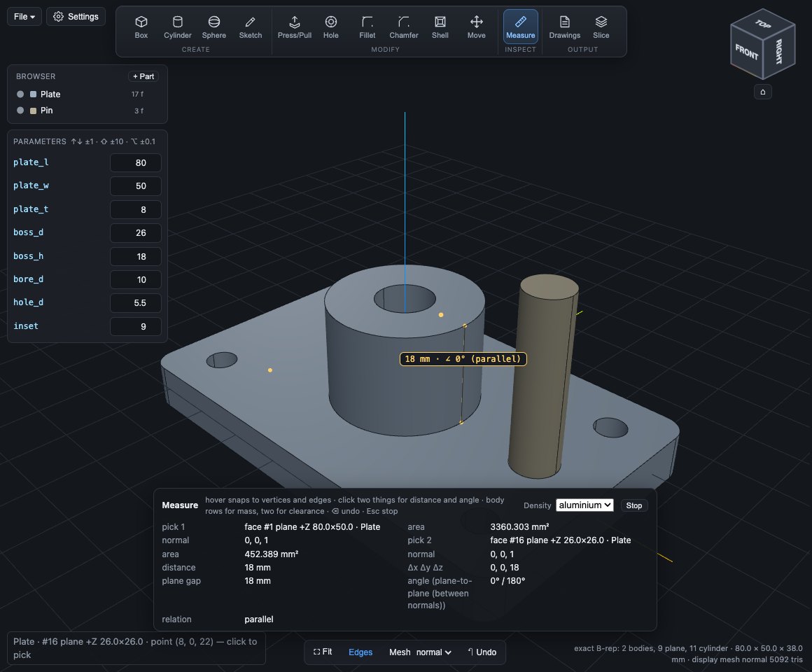812x672 pixels.
Task: Click pick 1 face #1 plane value
Action: point(312,526)
